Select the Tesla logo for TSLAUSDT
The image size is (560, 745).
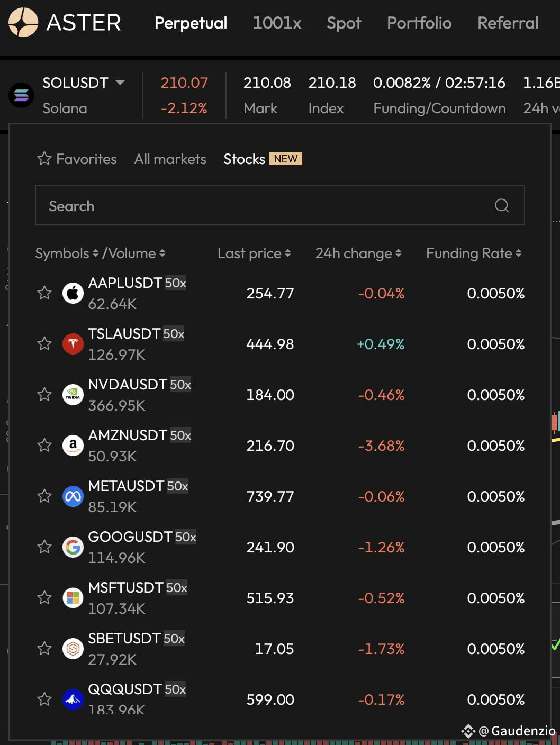click(73, 344)
